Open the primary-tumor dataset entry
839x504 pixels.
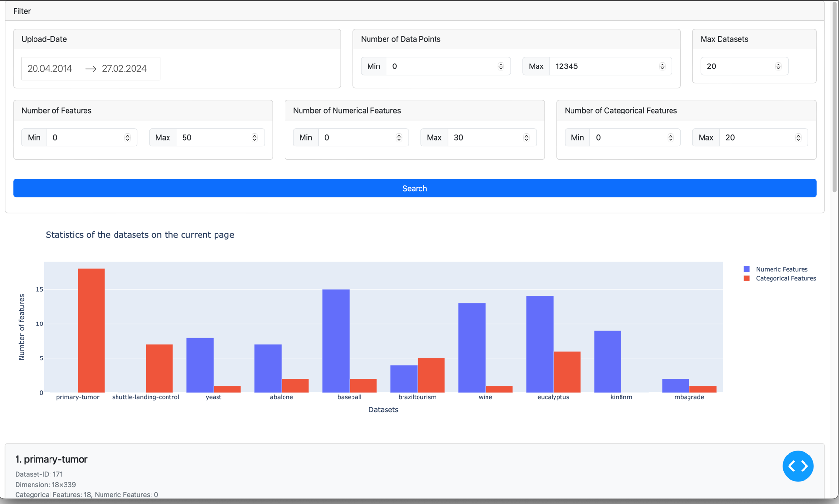pyautogui.click(x=51, y=459)
